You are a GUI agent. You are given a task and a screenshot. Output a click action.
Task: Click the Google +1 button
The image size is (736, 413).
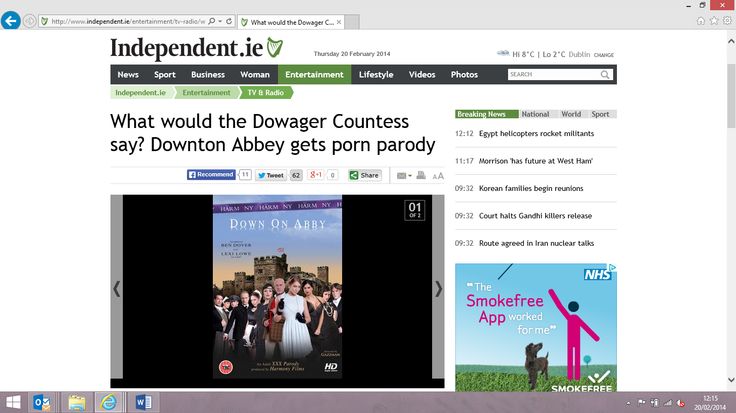point(315,175)
